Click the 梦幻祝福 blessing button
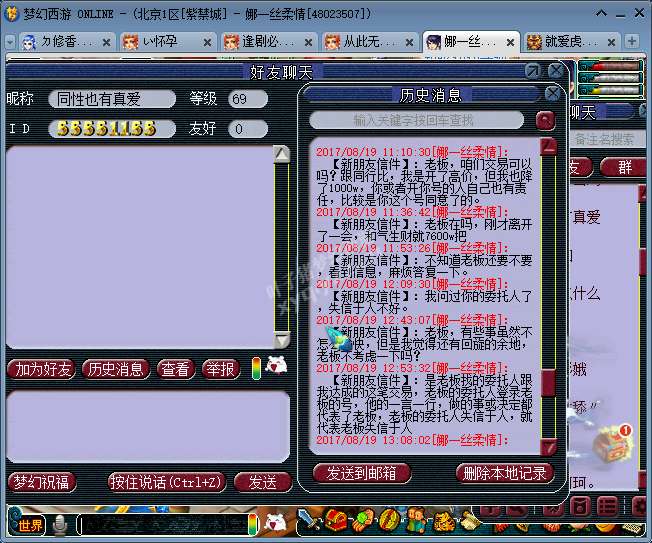 pyautogui.click(x=42, y=482)
